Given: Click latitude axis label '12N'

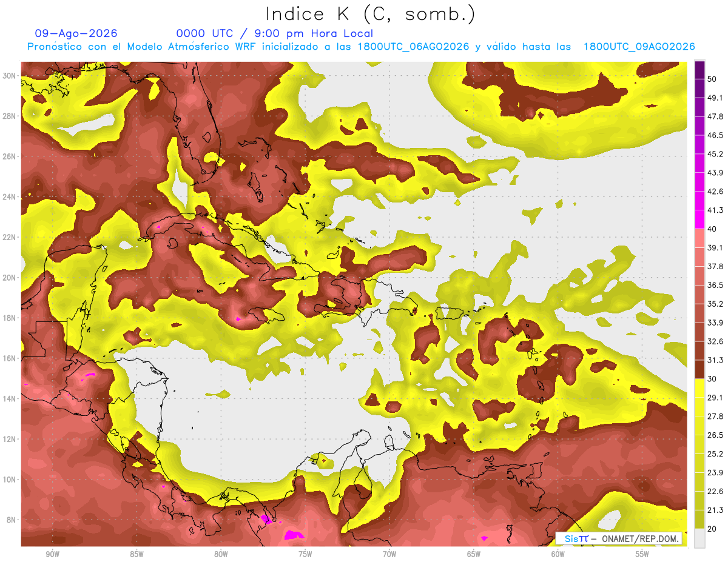Looking at the screenshot, I should pyautogui.click(x=9, y=439).
